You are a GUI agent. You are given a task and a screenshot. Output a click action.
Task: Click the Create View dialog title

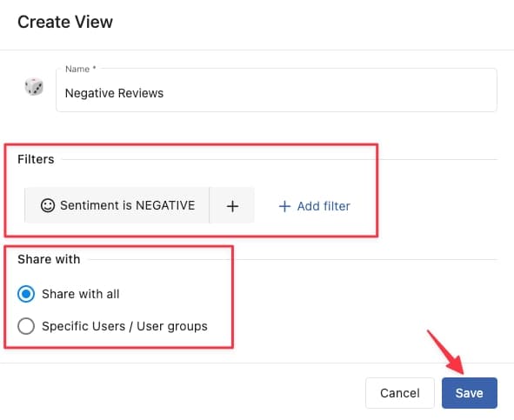(x=65, y=23)
